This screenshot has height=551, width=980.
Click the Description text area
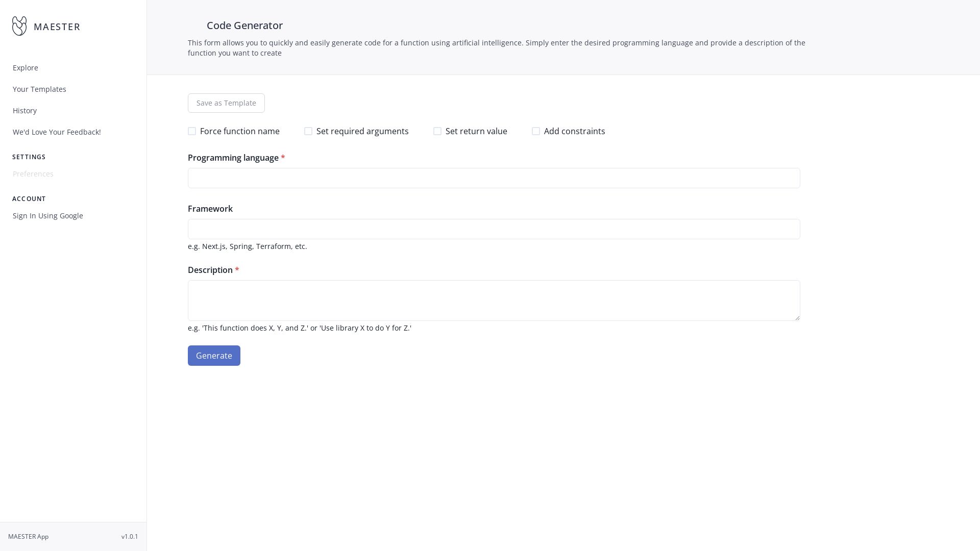click(494, 300)
